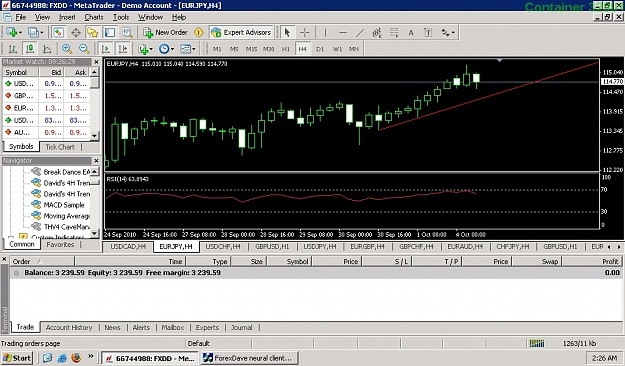Click the New Order button
The height and width of the screenshot is (366, 625).
click(x=165, y=32)
